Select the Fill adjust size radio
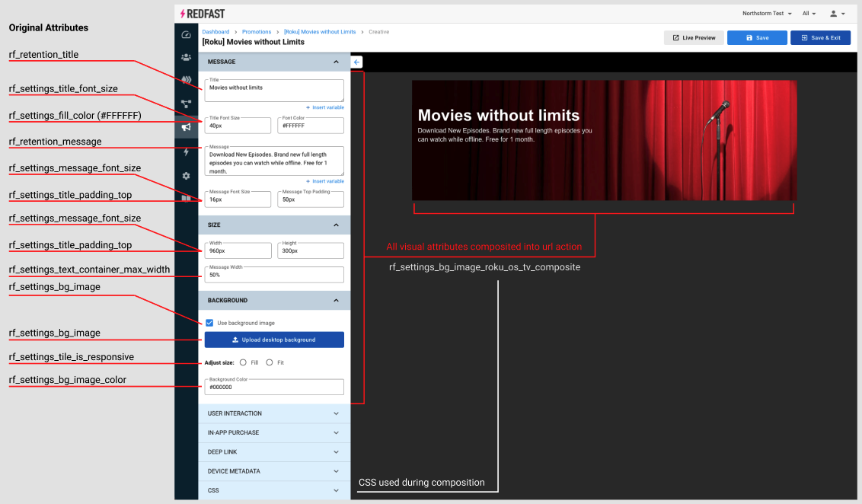The image size is (862, 504). click(243, 362)
